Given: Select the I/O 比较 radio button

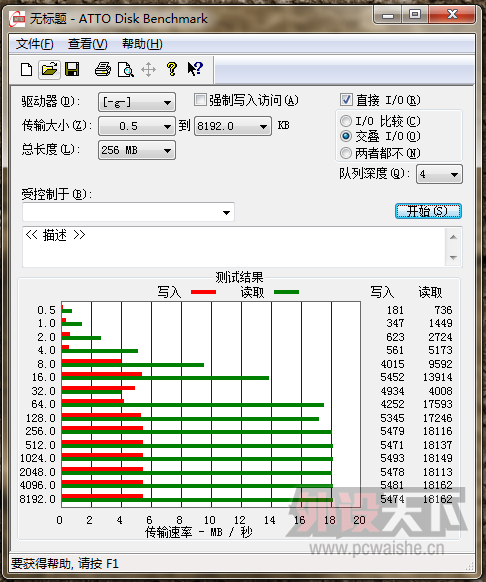Looking at the screenshot, I should [x=346, y=121].
